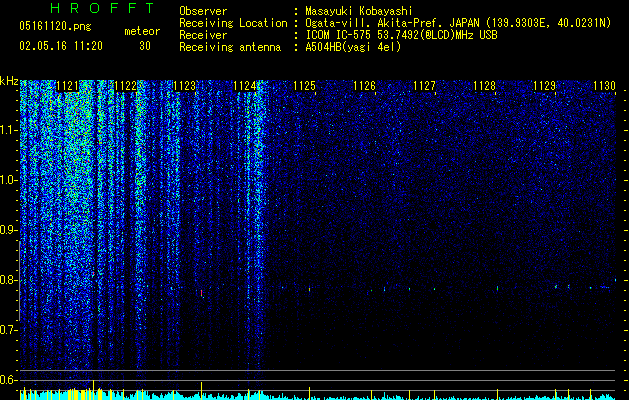The width and height of the screenshot is (629, 400).
Task: Select antenna value A504HB(yagi 4el)
Action: 353,47
